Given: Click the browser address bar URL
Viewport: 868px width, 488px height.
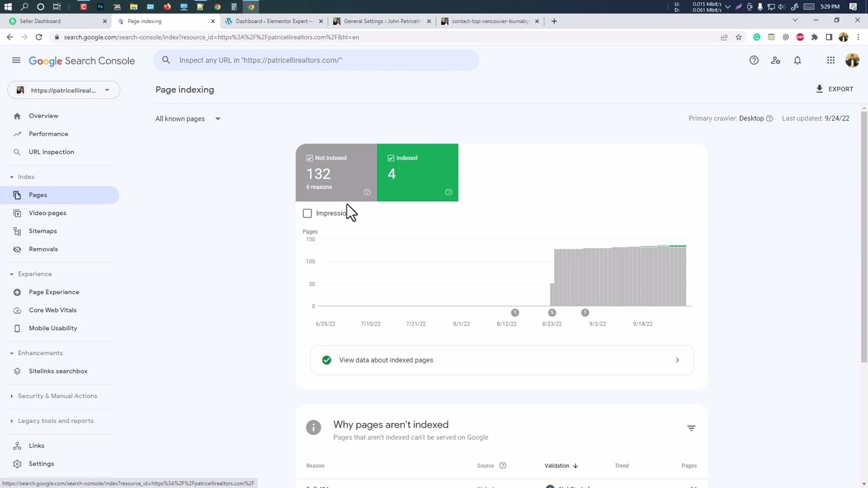Looking at the screenshot, I should [x=211, y=37].
